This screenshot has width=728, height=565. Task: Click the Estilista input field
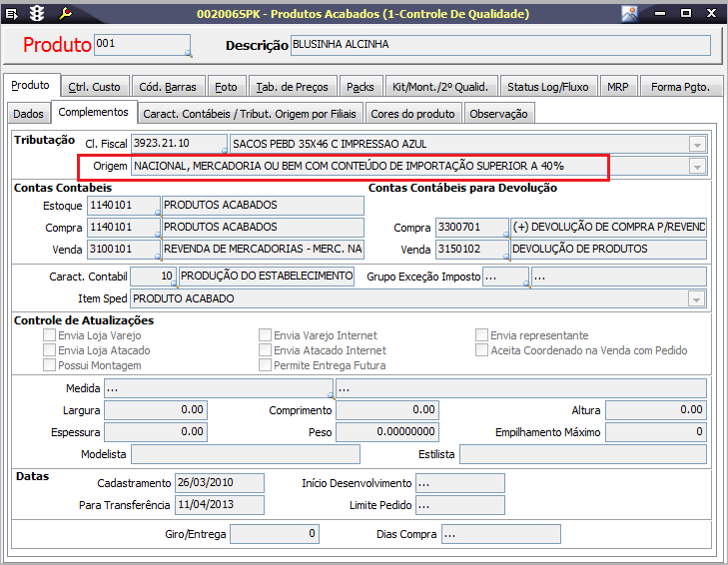(x=583, y=454)
